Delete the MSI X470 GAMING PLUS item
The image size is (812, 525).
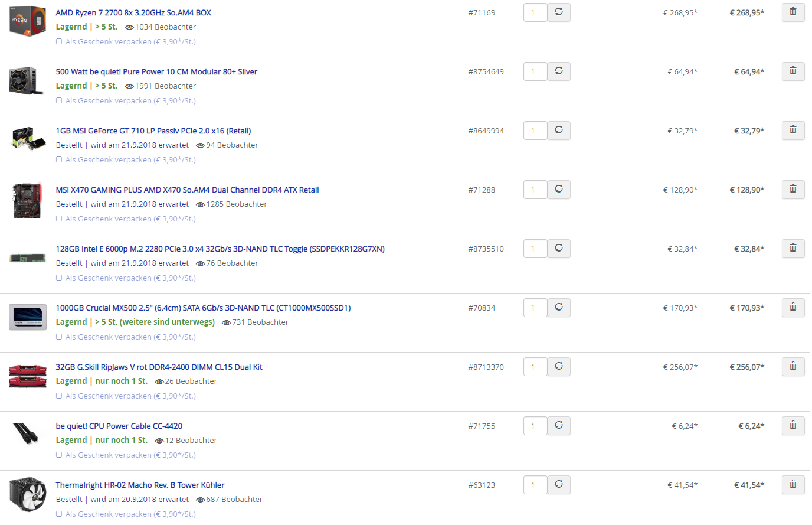[793, 190]
